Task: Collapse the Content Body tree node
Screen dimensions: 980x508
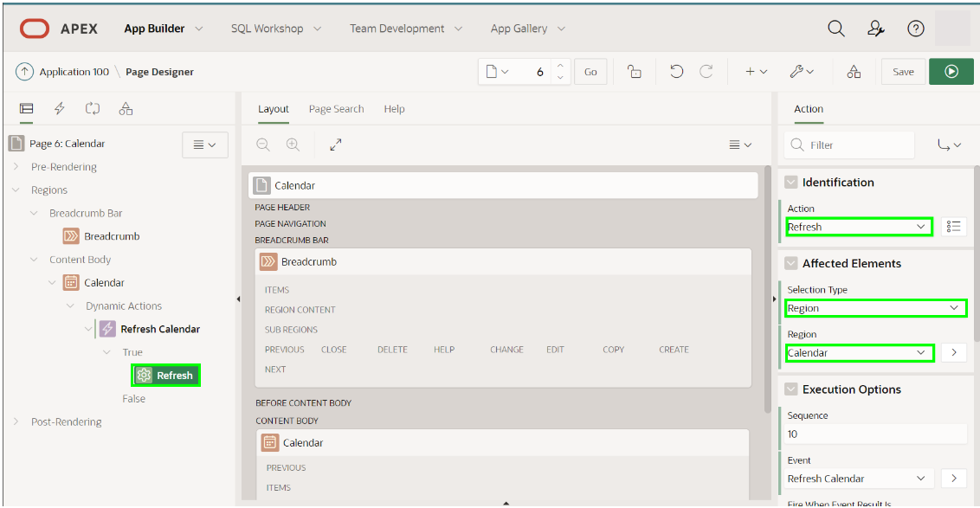Action: [35, 260]
